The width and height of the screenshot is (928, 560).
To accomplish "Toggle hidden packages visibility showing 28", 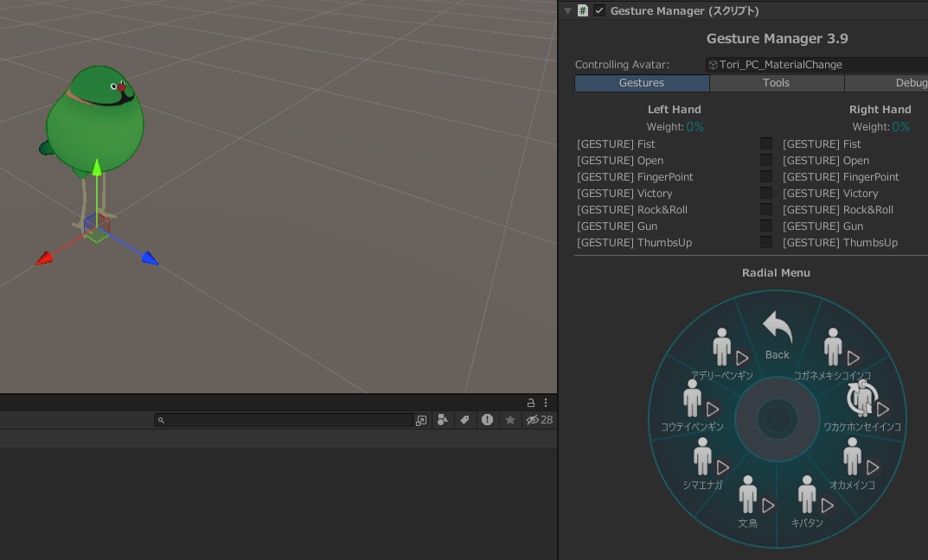I will [x=540, y=420].
